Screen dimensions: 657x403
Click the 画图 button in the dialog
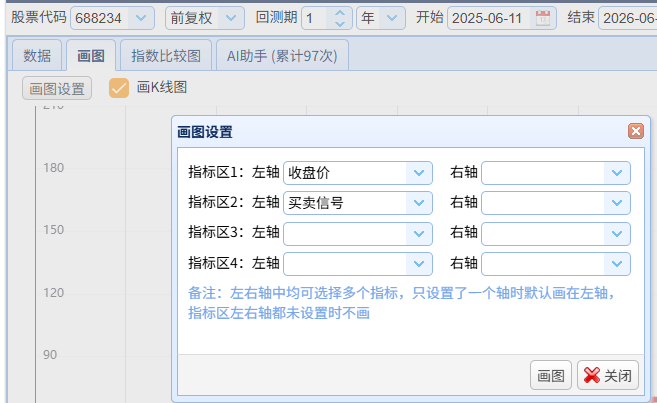(x=551, y=375)
